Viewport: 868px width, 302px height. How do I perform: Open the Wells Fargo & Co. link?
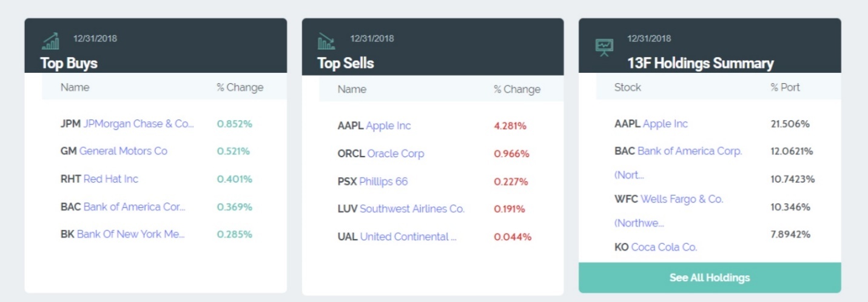[682, 199]
